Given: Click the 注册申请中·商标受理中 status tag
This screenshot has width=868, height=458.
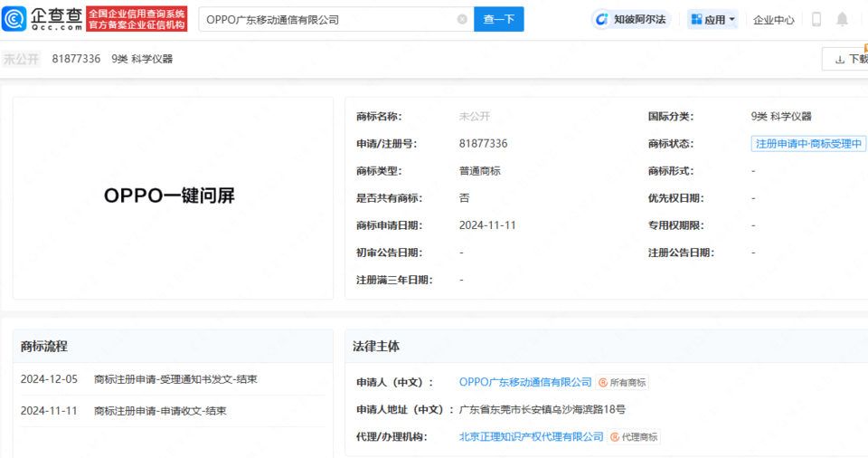Looking at the screenshot, I should [x=808, y=144].
